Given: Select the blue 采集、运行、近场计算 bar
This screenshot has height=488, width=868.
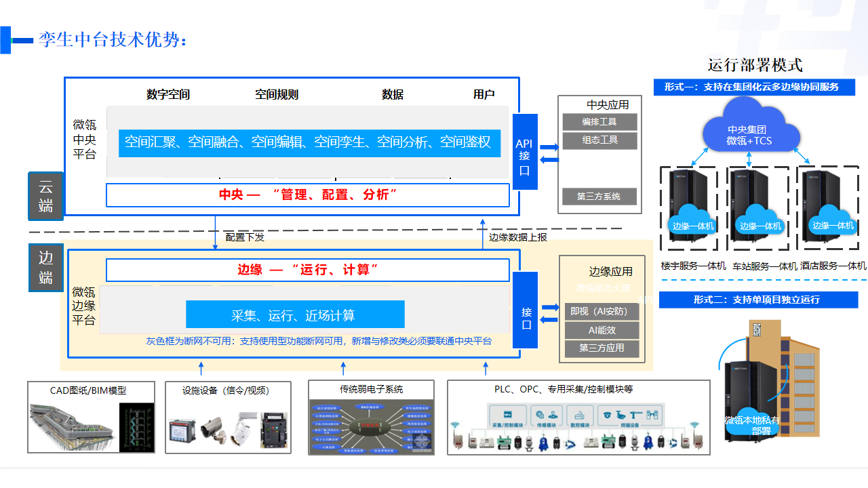Looking at the screenshot, I should 295,314.
